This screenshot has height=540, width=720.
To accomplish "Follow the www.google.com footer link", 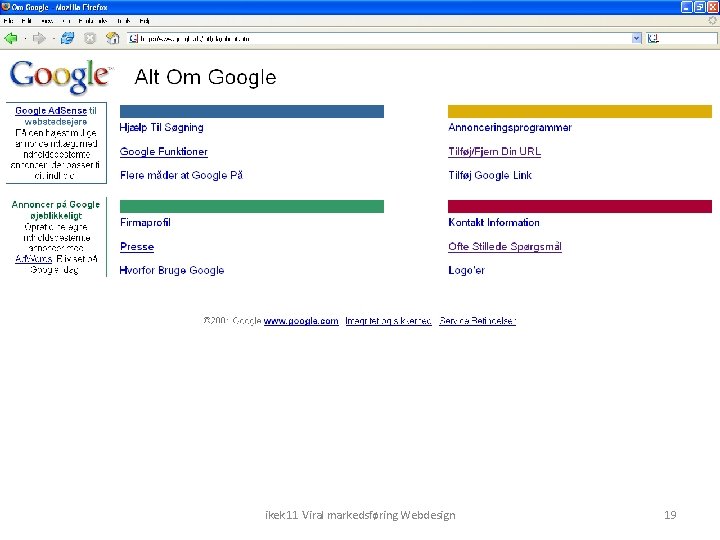I will [301, 321].
